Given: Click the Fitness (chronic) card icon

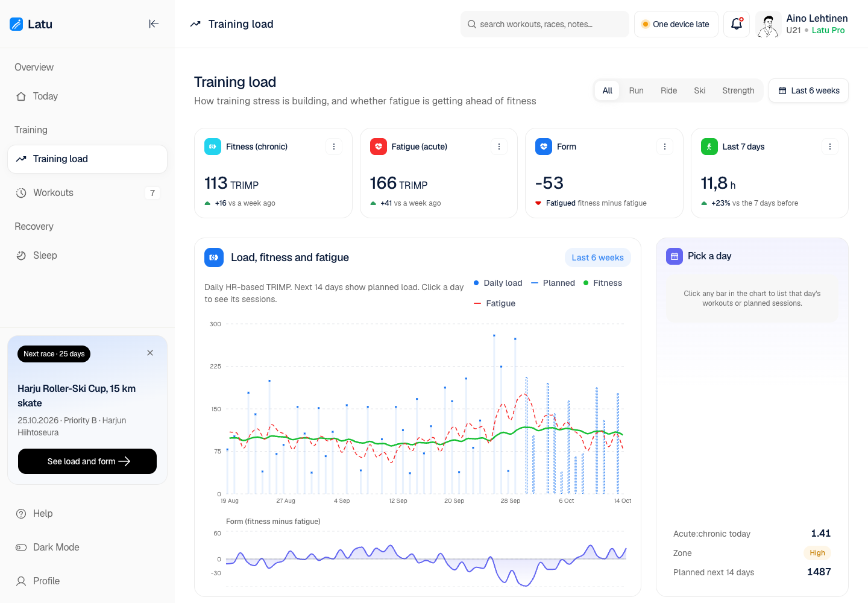Looking at the screenshot, I should pos(213,147).
